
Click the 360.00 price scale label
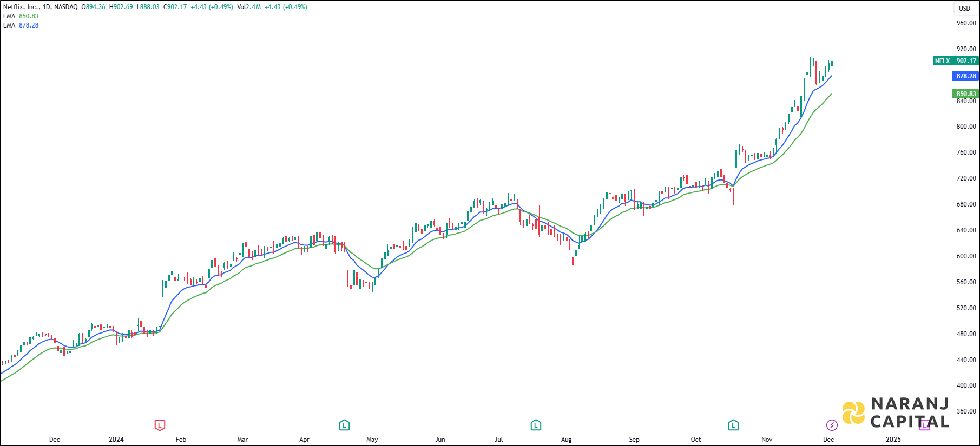pos(966,411)
